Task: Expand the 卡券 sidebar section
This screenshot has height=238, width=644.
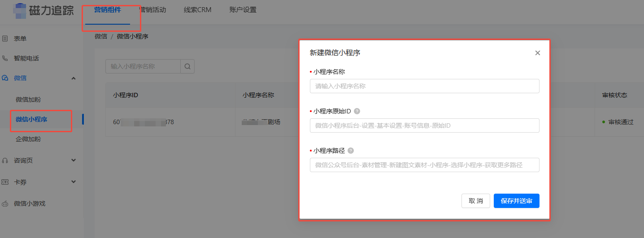Action: 74,182
